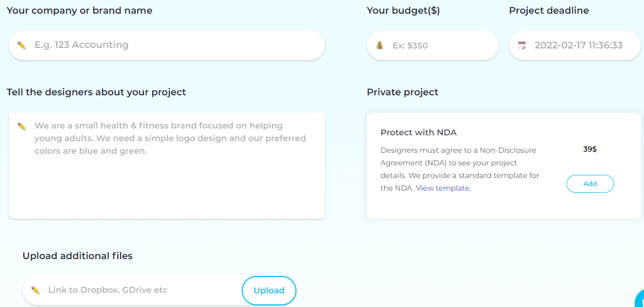644x307 pixels.
Task: Focus the company or brand name input
Action: [x=167, y=45]
